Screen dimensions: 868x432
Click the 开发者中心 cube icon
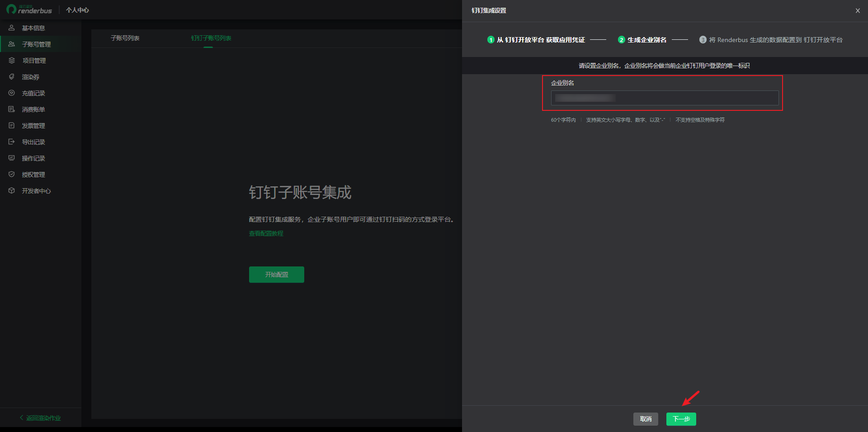coord(12,190)
